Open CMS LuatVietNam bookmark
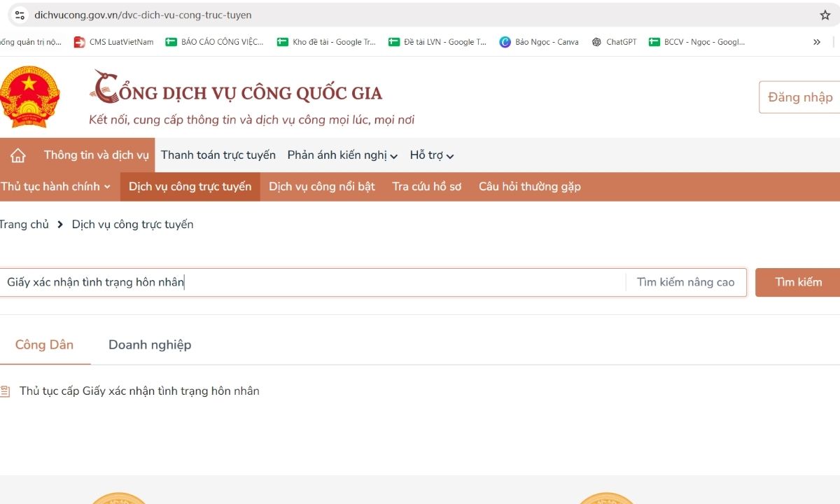The image size is (840, 504). point(113,42)
